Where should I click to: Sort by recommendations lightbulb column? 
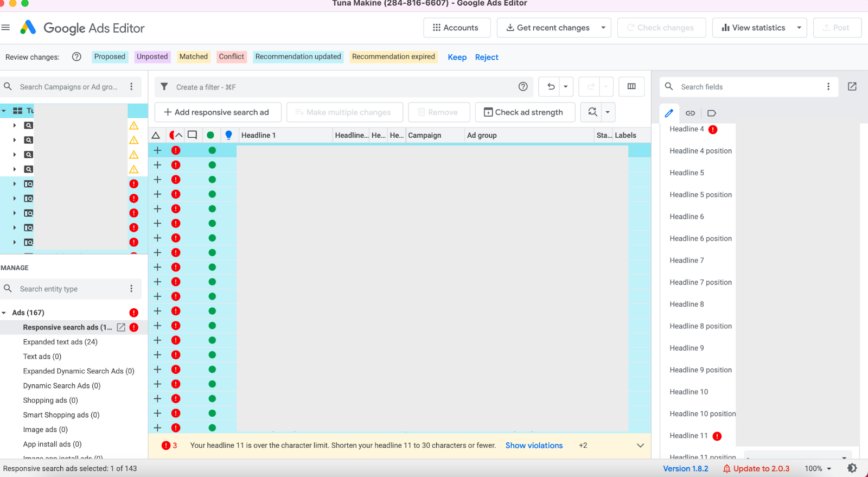(x=228, y=135)
